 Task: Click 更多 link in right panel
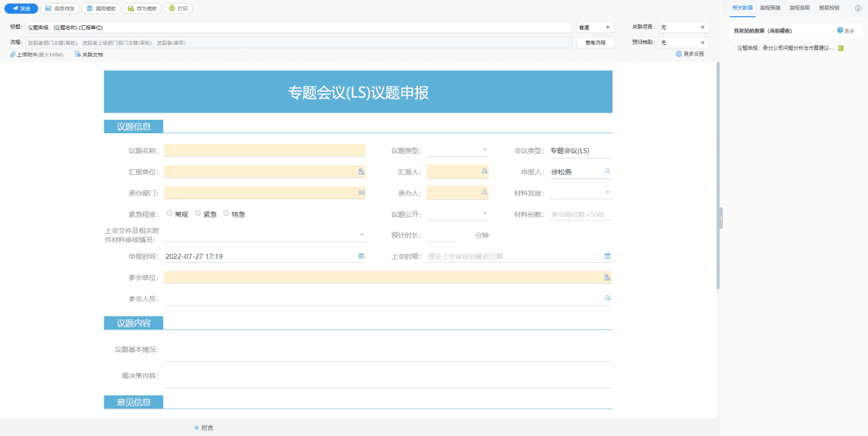849,31
